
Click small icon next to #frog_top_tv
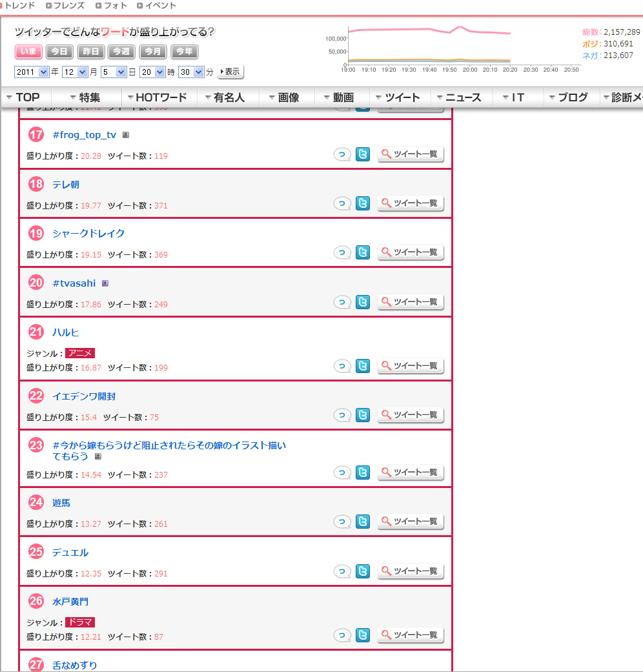126,135
